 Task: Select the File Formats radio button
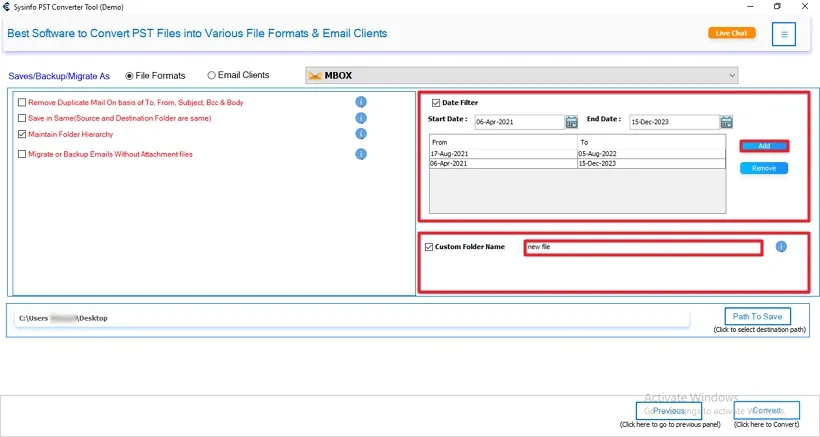pyautogui.click(x=129, y=76)
